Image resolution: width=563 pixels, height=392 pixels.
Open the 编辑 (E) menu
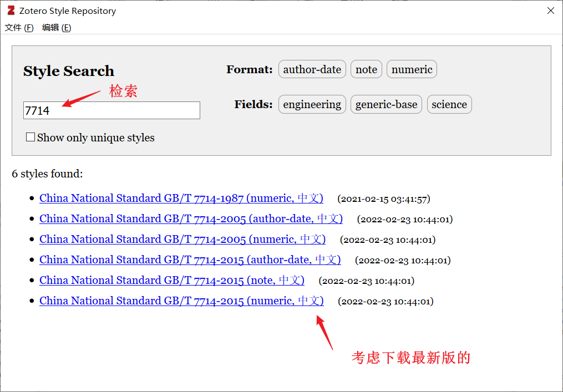click(57, 28)
